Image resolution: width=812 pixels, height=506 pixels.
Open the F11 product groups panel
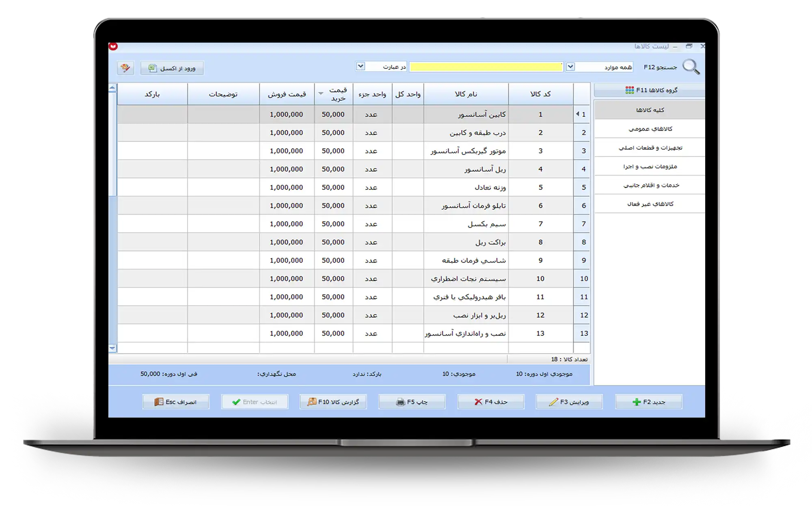pyautogui.click(x=650, y=90)
